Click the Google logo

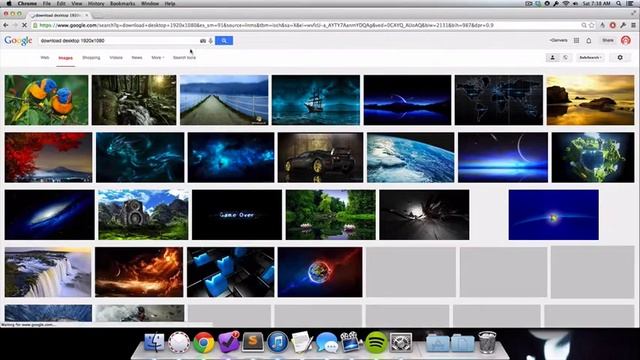[x=18, y=40]
